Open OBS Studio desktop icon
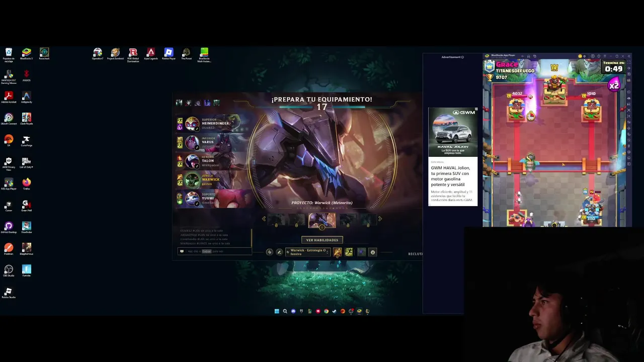Image resolution: width=644 pixels, height=362 pixels. point(9,270)
